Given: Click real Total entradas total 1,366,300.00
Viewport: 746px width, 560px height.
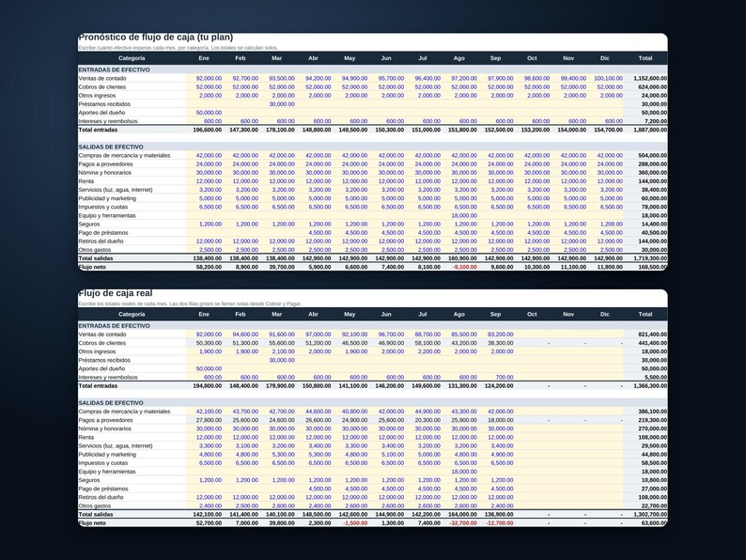Looking at the screenshot, I should [650, 386].
